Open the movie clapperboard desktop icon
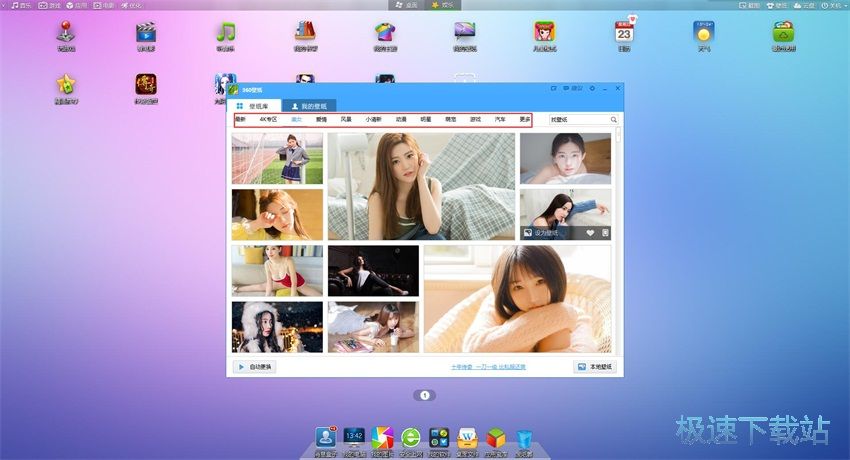Screen dimensions: 850x460 (x=145, y=32)
